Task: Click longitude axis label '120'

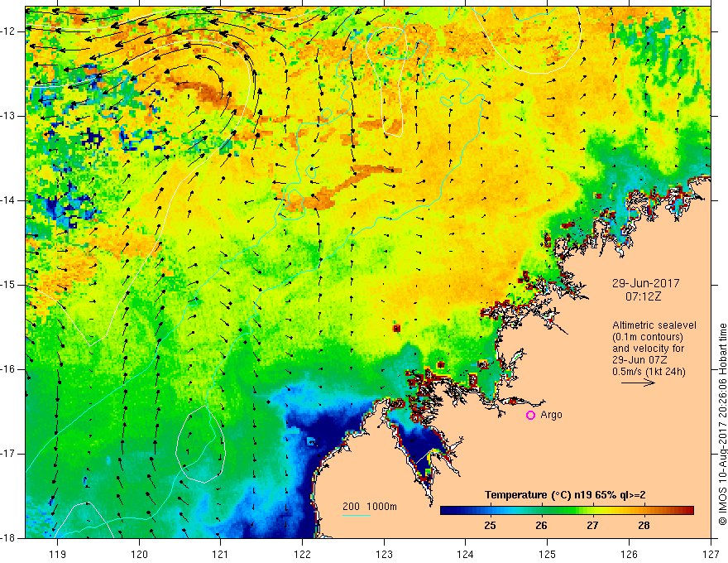Action: point(139,554)
